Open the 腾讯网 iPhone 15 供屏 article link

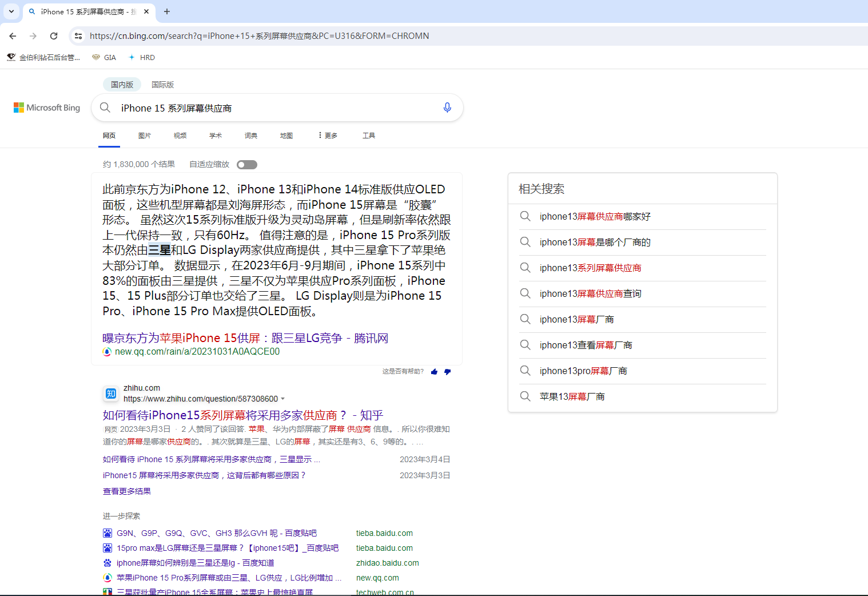tap(245, 338)
